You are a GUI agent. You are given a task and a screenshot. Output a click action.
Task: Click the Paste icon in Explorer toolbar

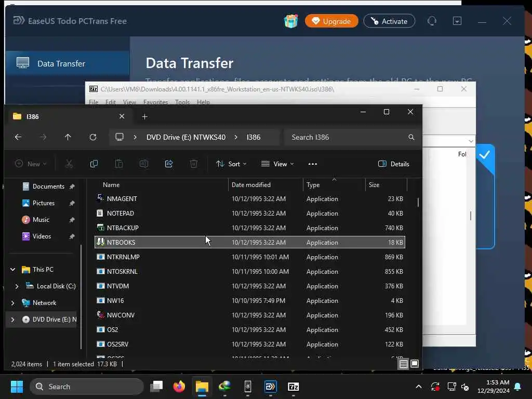[119, 164]
